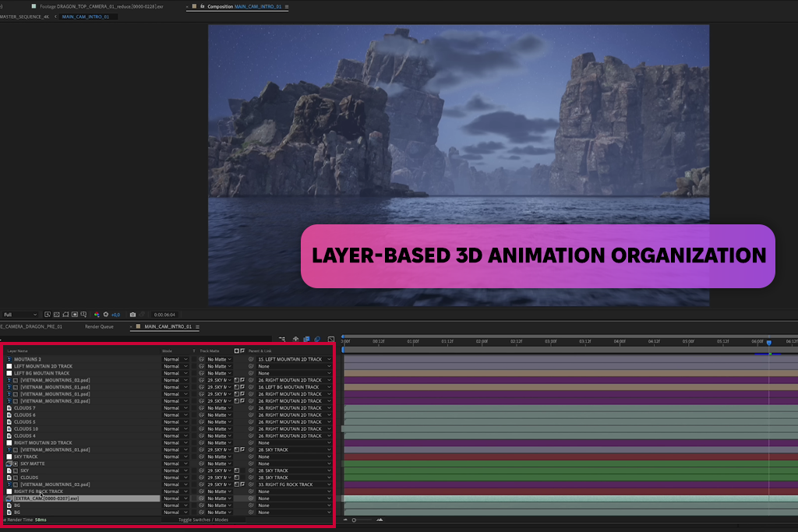Toggle matte alpha/luma switch on SKY layer
Viewport: 798px width, 532px height.
click(237, 470)
